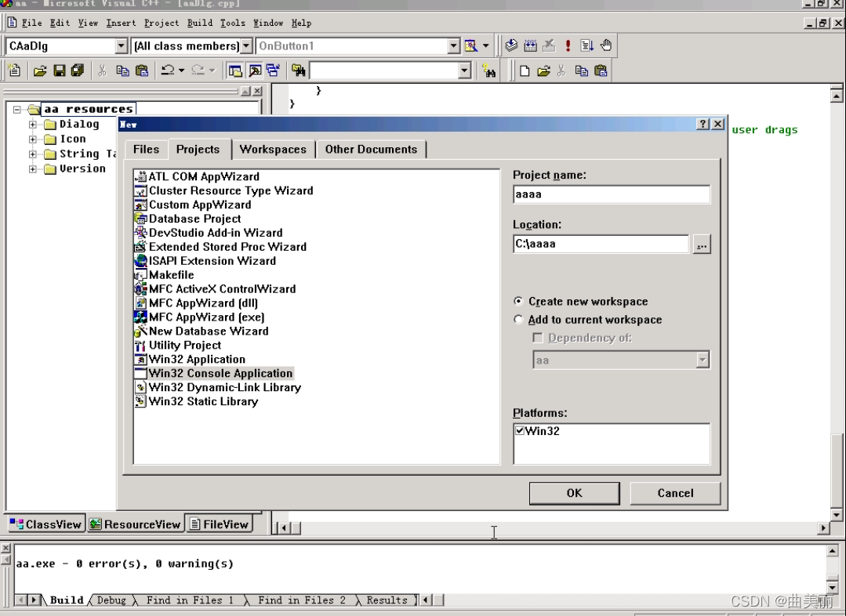Open the Window List icon

pos(274,71)
